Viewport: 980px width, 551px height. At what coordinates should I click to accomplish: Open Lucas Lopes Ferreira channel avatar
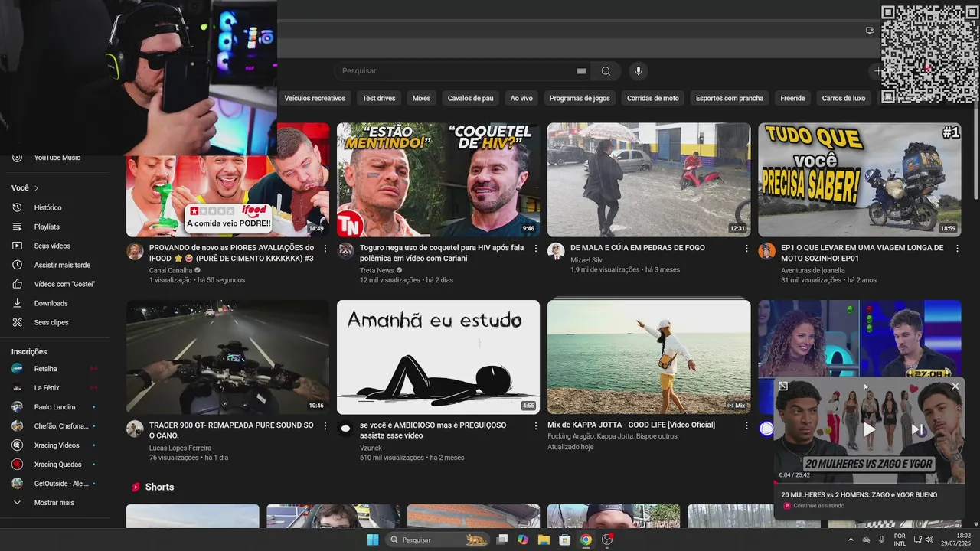(135, 429)
